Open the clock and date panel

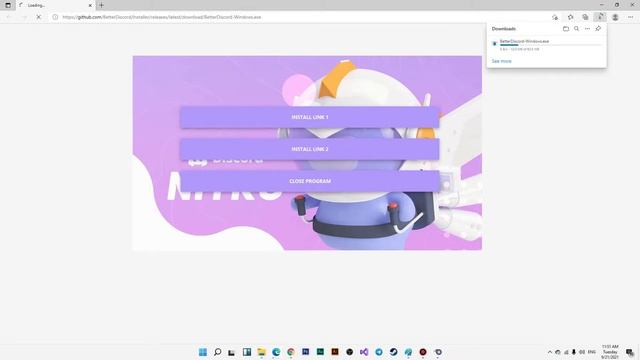(x=610, y=352)
